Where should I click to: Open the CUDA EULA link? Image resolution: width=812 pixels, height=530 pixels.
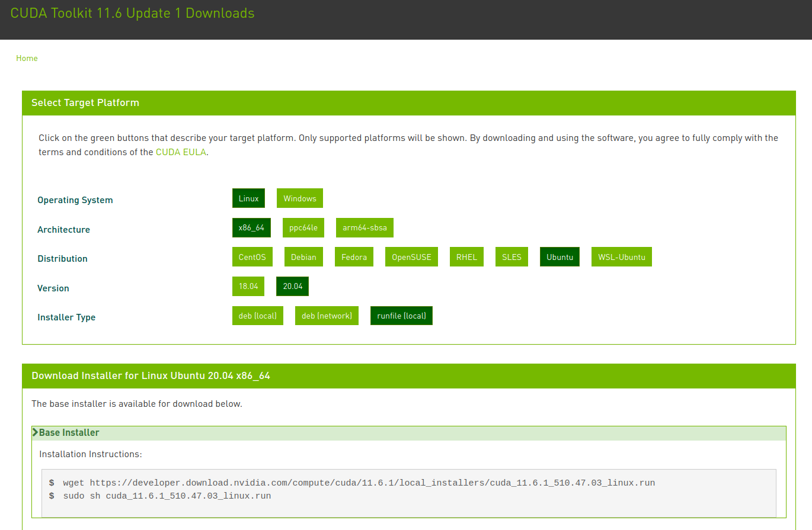click(181, 152)
